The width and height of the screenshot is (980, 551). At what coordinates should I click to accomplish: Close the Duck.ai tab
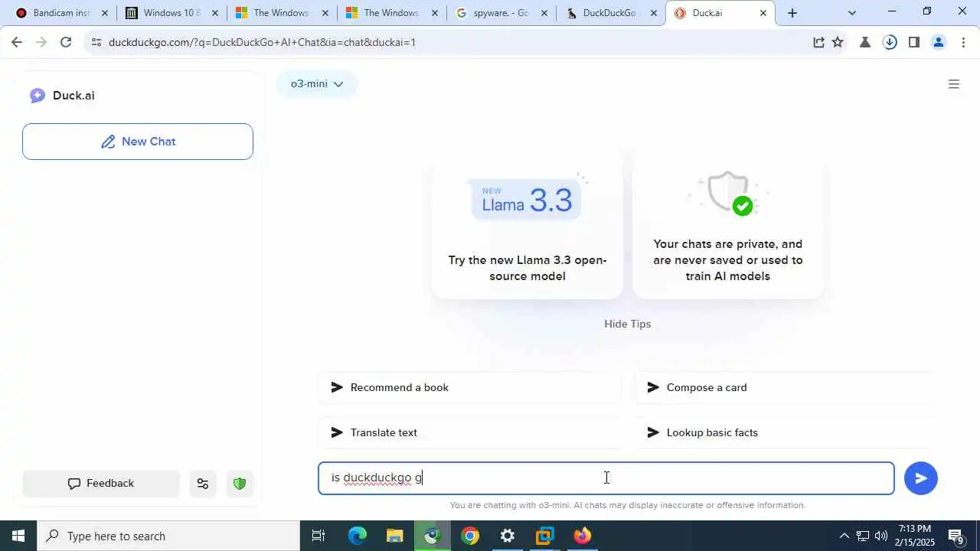[x=763, y=13]
